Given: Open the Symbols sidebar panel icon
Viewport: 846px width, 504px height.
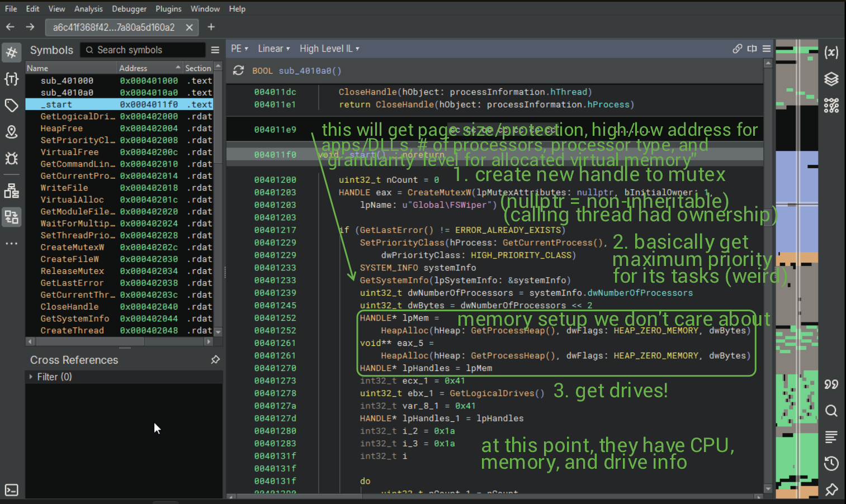Looking at the screenshot, I should coord(11,53).
